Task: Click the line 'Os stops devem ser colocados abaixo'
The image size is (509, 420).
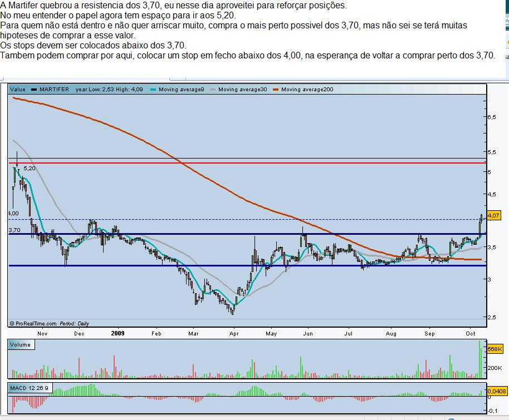Action: pyautogui.click(x=93, y=45)
